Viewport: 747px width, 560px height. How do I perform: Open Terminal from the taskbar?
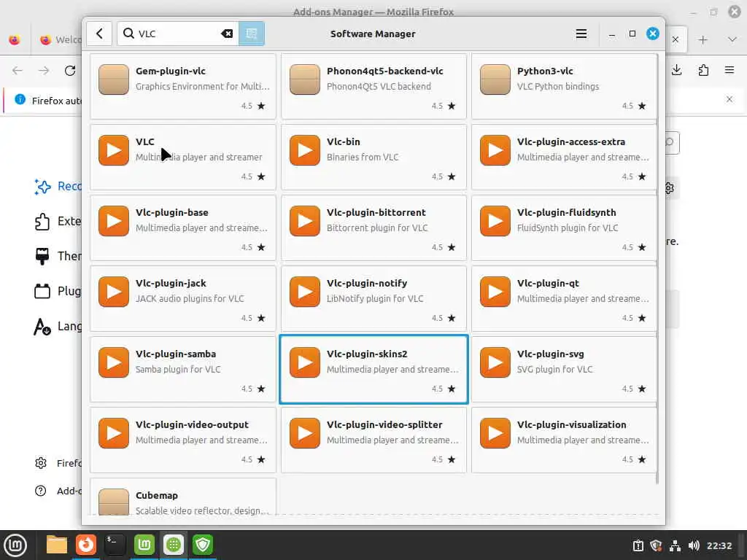point(115,545)
